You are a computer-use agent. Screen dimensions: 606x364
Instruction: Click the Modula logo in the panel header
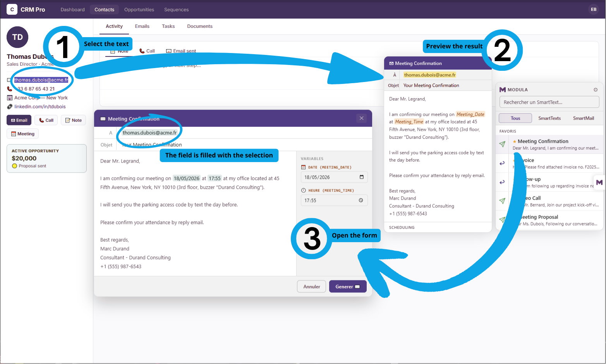click(x=503, y=90)
